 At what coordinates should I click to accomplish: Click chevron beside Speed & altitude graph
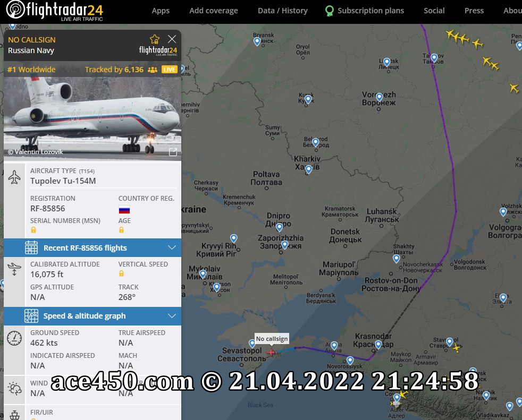172,315
